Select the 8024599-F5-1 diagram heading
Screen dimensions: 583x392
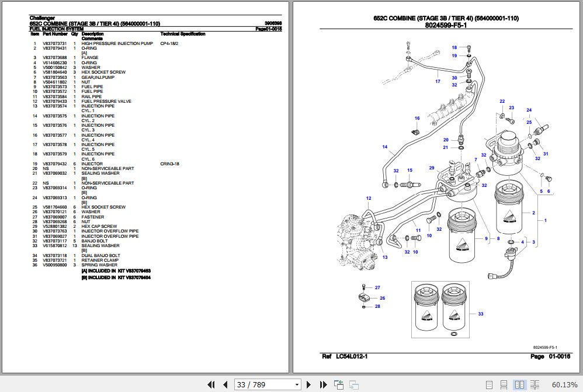tap(446, 25)
